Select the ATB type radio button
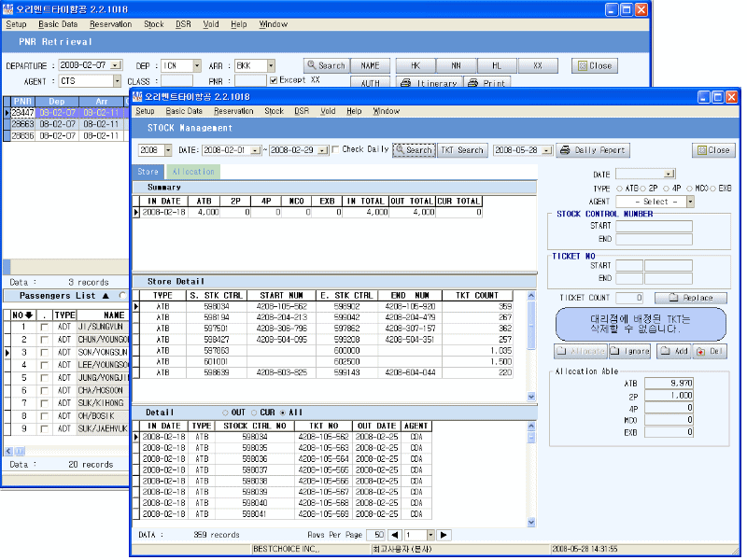Viewport: 747px width, 560px height. coord(620,189)
